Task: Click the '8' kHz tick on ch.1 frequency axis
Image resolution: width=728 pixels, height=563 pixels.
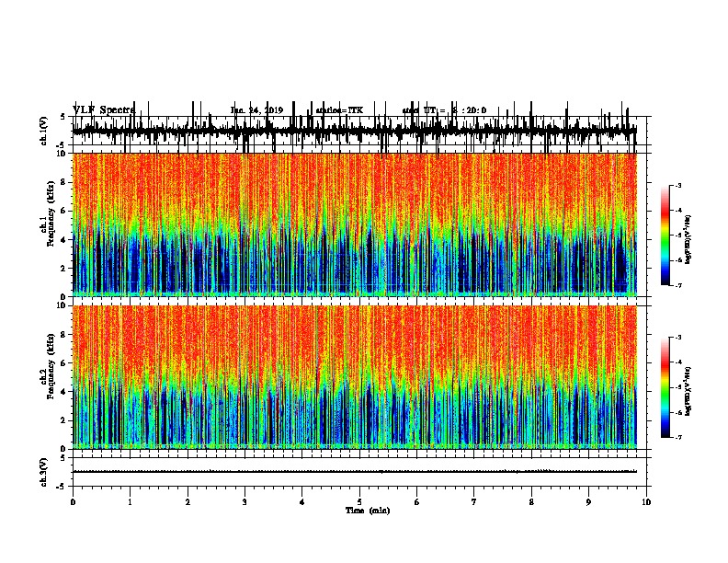Action: pos(63,182)
